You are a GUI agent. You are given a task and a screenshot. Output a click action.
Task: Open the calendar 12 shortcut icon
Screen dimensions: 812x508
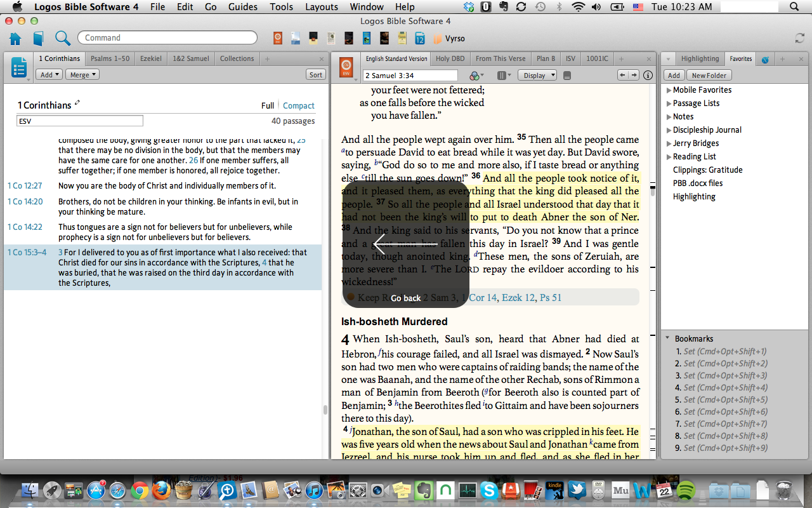[x=419, y=38]
